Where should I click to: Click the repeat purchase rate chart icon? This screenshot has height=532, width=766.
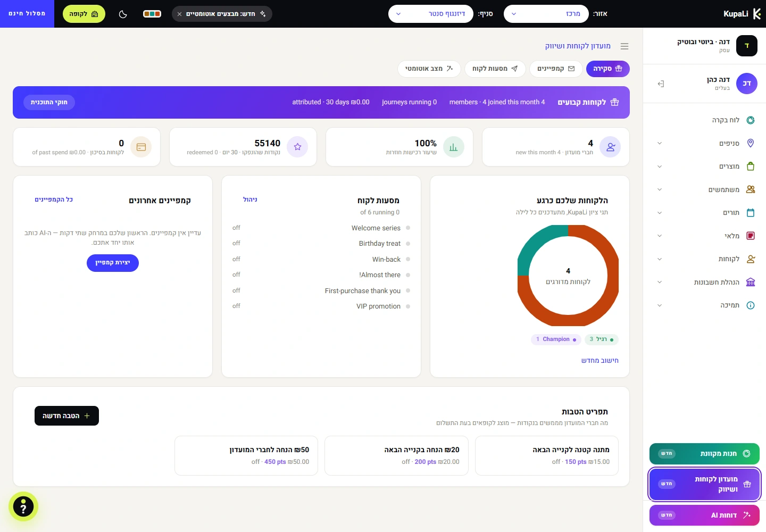(x=454, y=147)
